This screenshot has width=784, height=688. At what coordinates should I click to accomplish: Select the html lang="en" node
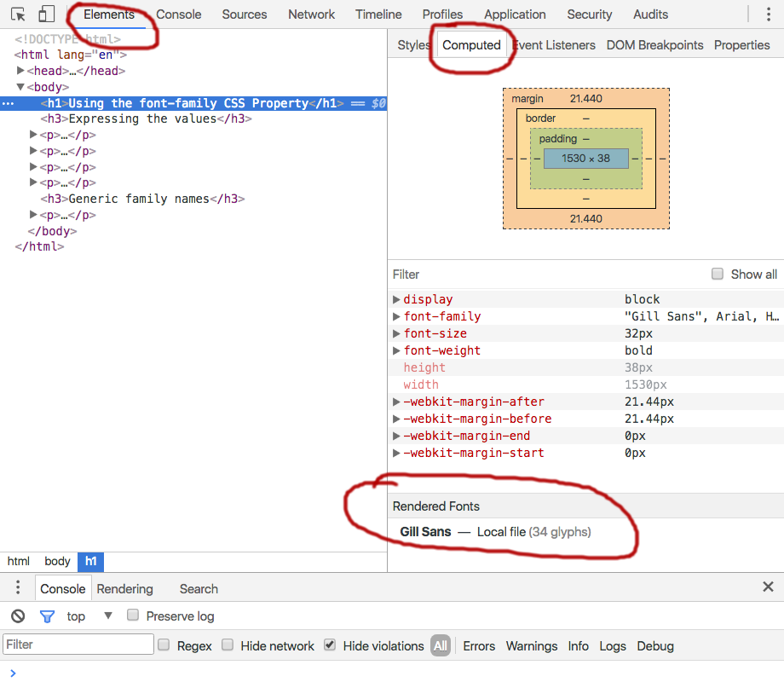pyautogui.click(x=71, y=55)
